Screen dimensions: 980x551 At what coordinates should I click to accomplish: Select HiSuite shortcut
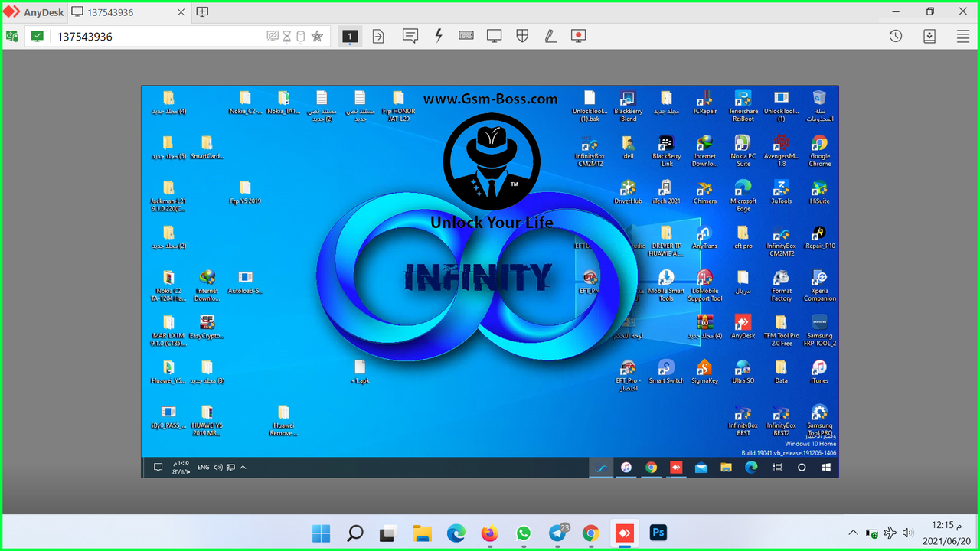click(x=819, y=192)
